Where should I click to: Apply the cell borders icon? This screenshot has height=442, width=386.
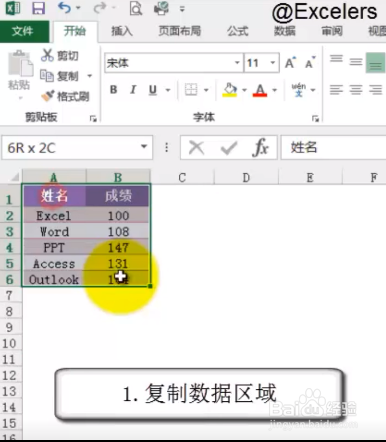point(191,90)
